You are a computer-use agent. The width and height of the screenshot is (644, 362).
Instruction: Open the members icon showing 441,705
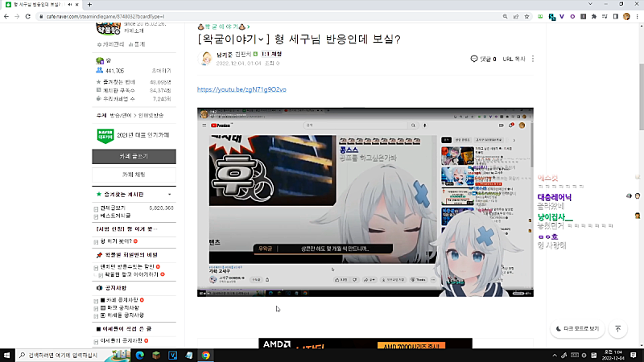coord(99,71)
